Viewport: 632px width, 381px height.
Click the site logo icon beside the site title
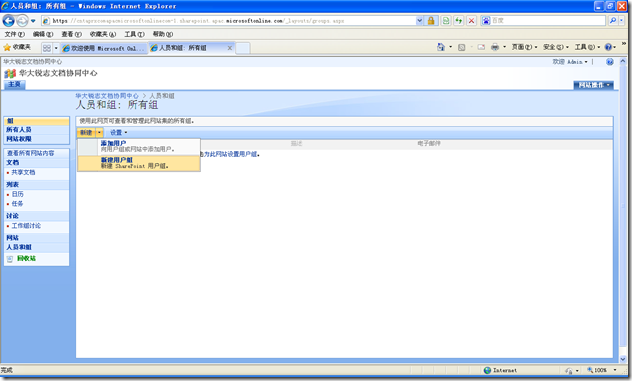[x=10, y=73]
